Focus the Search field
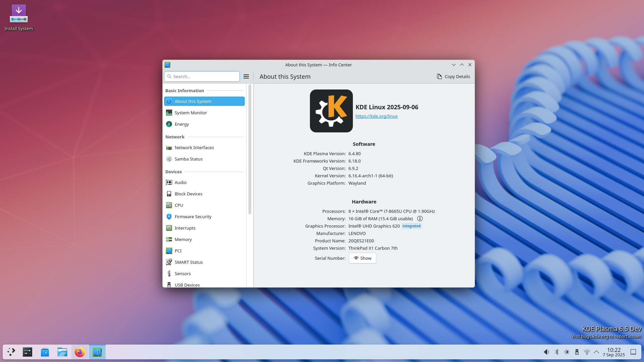The width and height of the screenshot is (644, 362). pos(202,76)
